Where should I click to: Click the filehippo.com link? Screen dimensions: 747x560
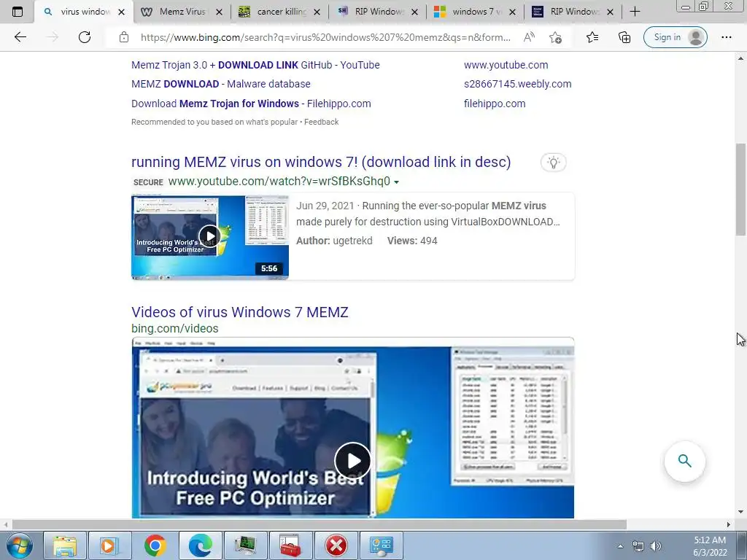(495, 104)
